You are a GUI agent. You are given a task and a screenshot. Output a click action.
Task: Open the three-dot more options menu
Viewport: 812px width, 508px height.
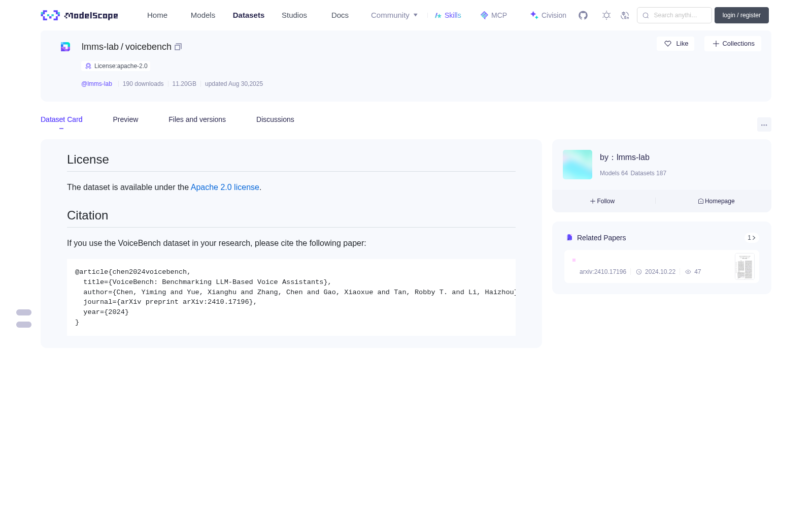click(764, 124)
